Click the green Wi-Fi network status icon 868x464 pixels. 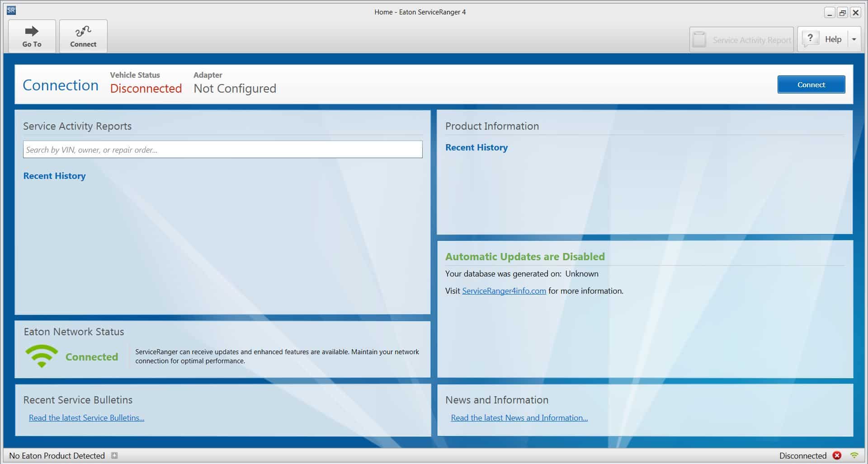42,356
